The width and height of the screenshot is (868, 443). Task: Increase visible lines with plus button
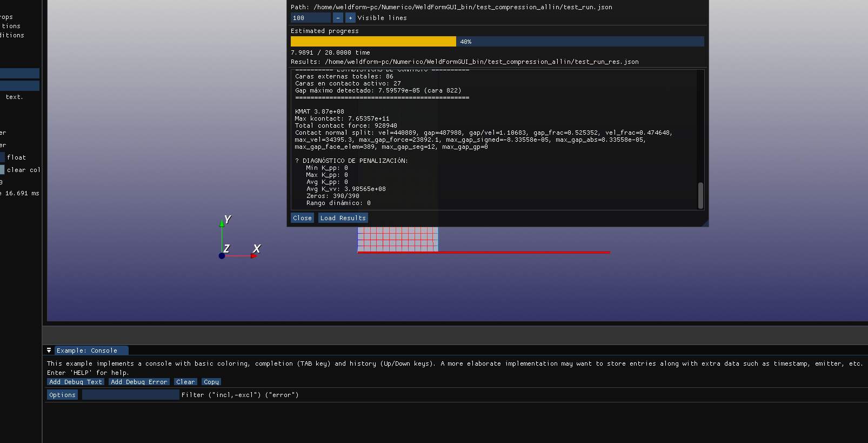(350, 18)
